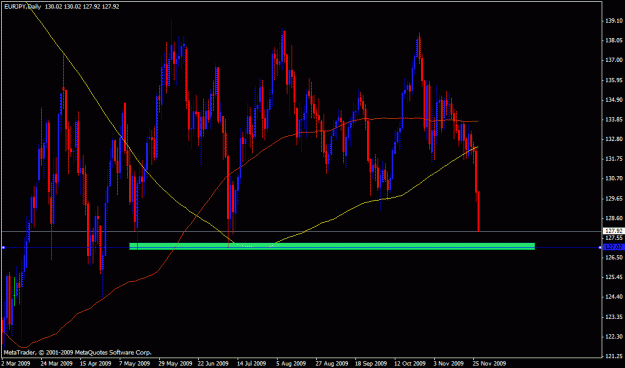Click the 5 Aug 2009 date label
The width and height of the screenshot is (625, 368).
coord(292,364)
